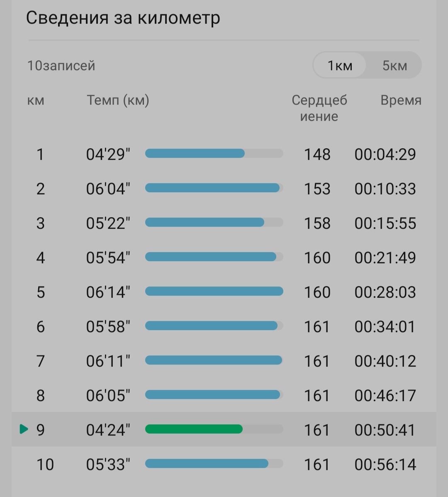Tap heart rate 158 on km 3
Image resolution: width=448 pixels, height=497 pixels.
pyautogui.click(x=317, y=223)
